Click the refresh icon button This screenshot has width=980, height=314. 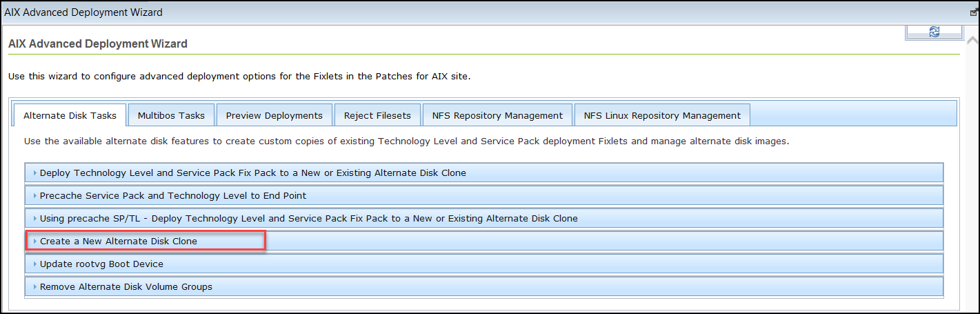click(x=934, y=32)
